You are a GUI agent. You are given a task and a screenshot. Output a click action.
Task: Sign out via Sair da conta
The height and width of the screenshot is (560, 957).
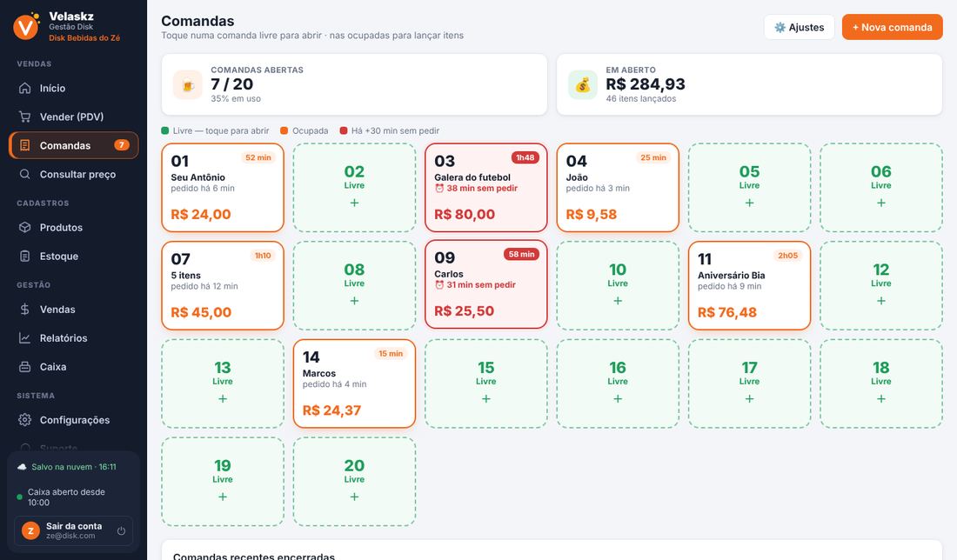pos(73,530)
